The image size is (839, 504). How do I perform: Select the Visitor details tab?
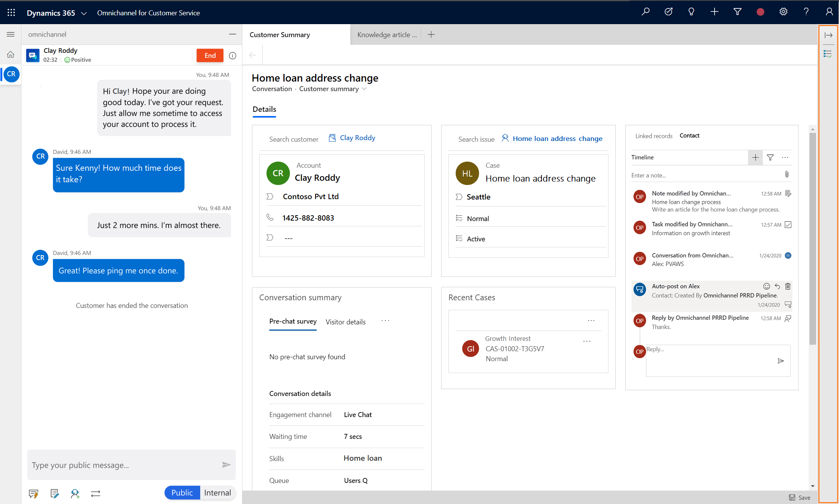[346, 322]
